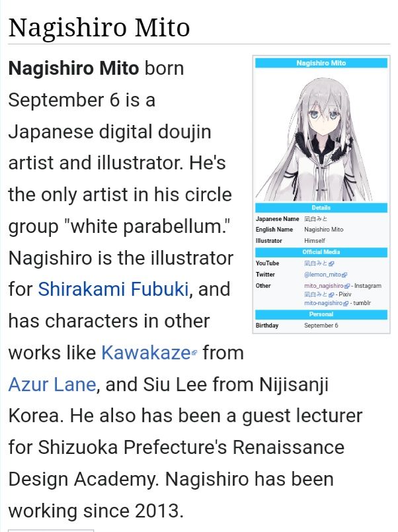Open the Kawakaze external link

point(145,353)
